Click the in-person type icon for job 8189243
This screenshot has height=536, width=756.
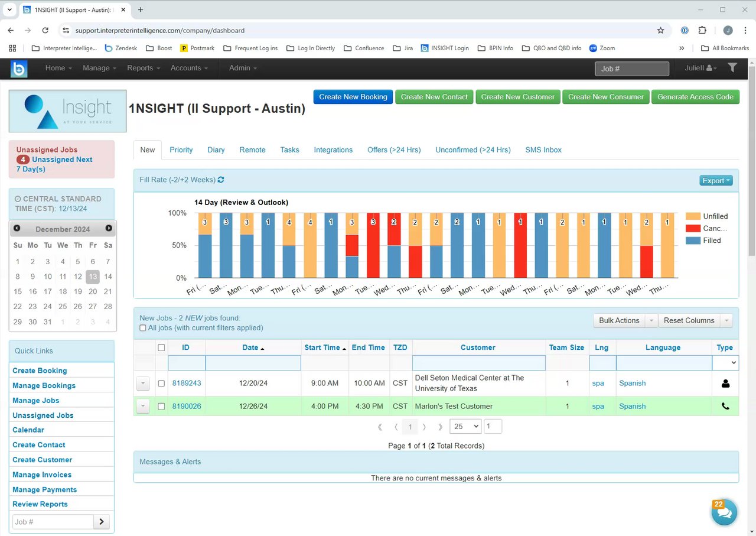click(x=725, y=384)
